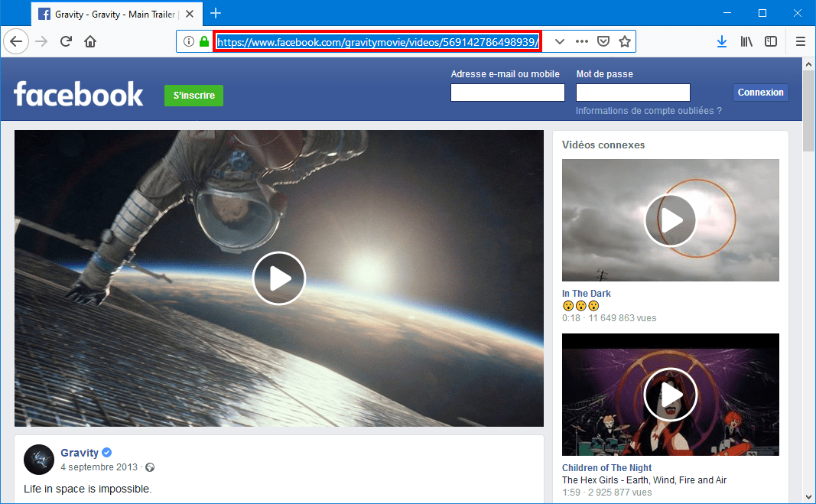Save page to Pocket

tap(603, 41)
